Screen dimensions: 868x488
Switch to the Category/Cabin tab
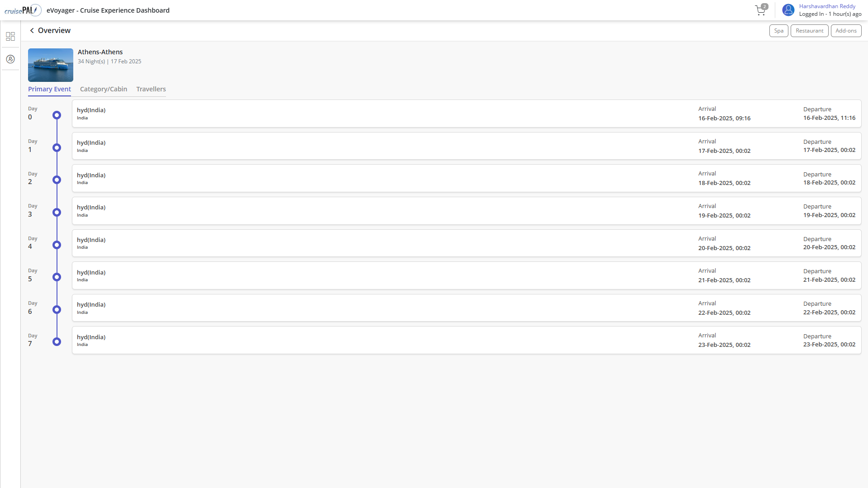[x=104, y=89]
